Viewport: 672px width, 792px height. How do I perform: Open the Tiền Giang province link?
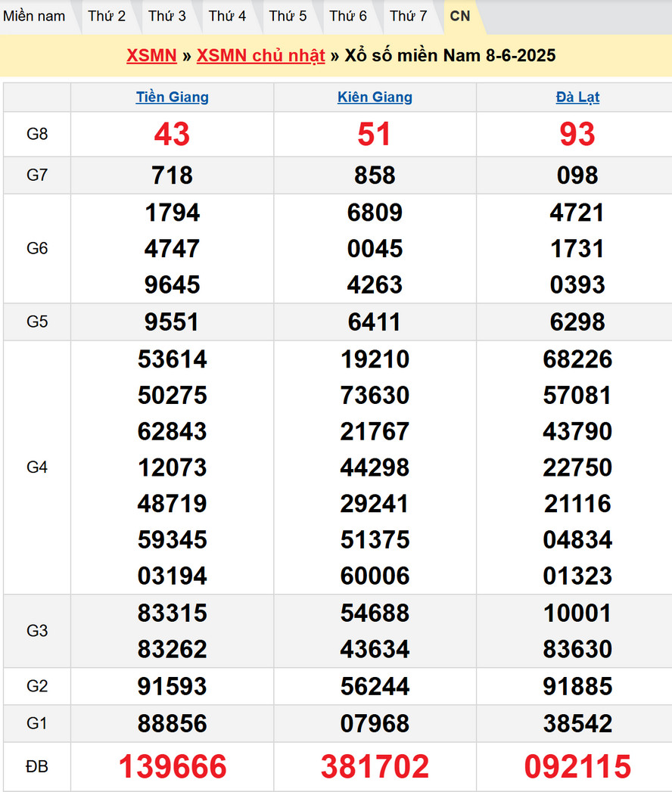coord(173,97)
